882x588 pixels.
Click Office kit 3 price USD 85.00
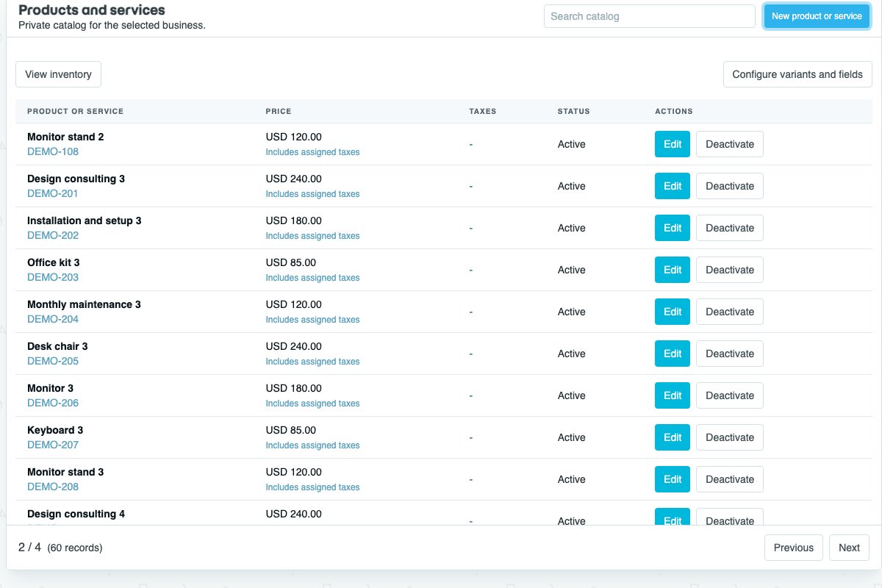coord(291,262)
